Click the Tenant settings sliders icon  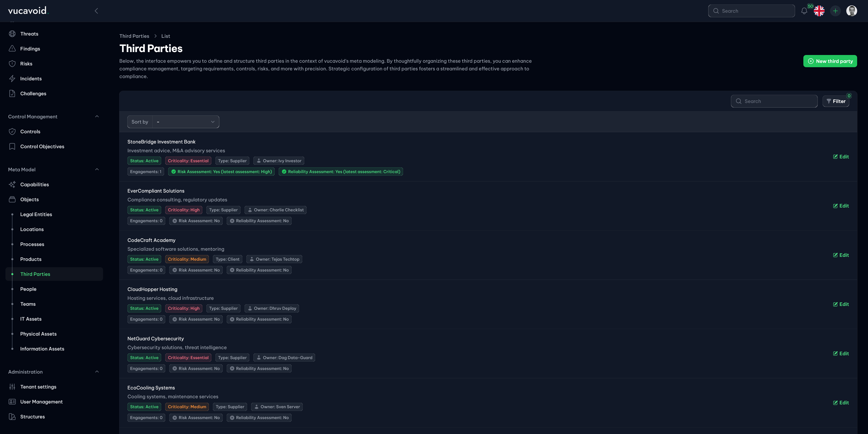pyautogui.click(x=12, y=387)
